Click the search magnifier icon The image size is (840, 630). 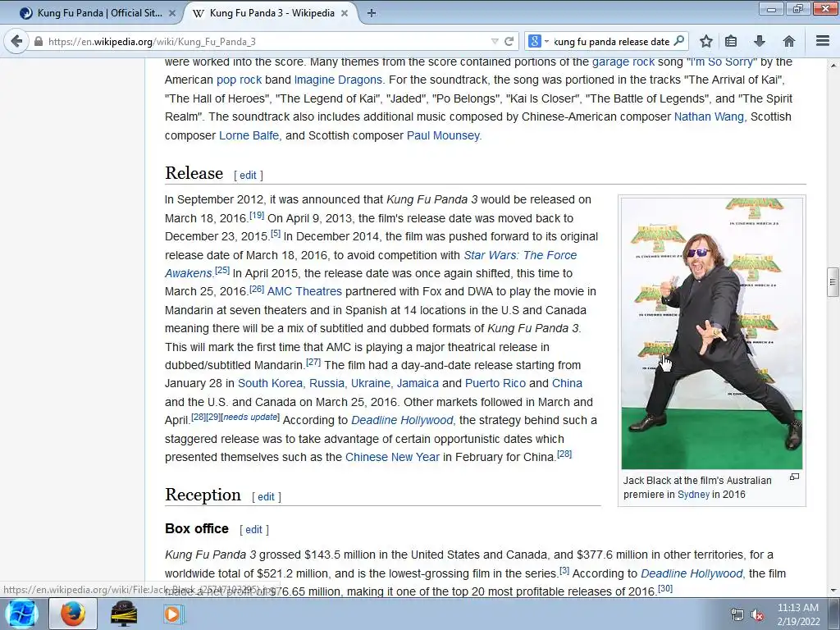[x=678, y=41]
